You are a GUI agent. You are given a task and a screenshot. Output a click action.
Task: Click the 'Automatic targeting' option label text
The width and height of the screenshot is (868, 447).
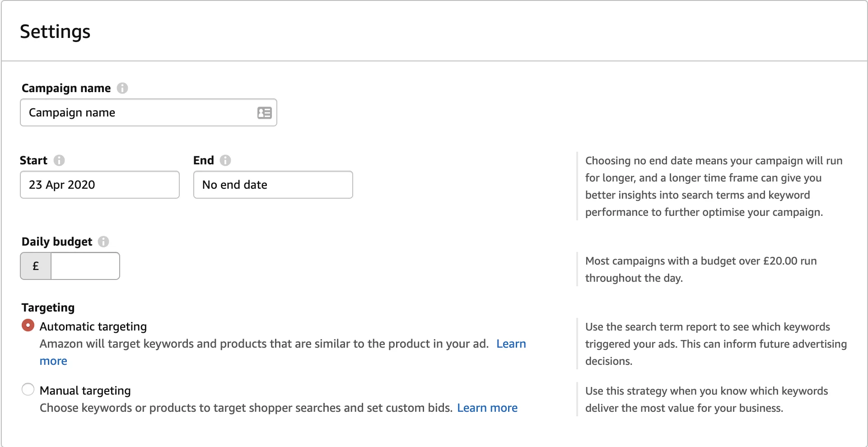pos(93,326)
